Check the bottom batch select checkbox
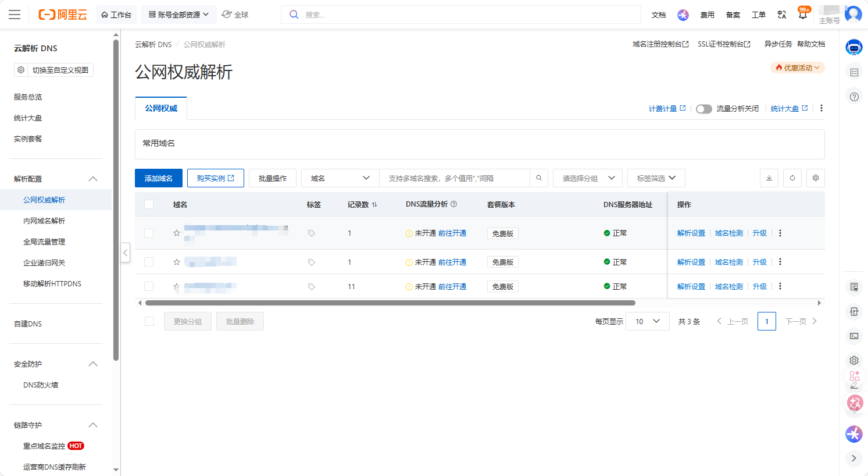Image resolution: width=868 pixels, height=476 pixels. [x=149, y=321]
